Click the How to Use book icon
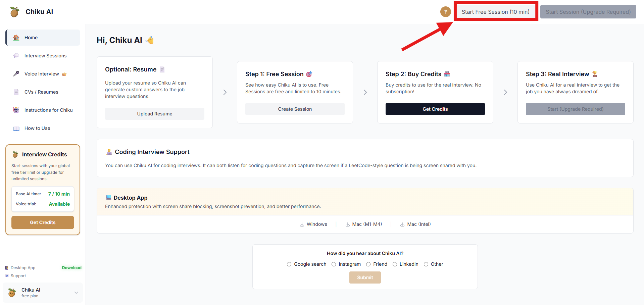The image size is (644, 305). [16, 128]
